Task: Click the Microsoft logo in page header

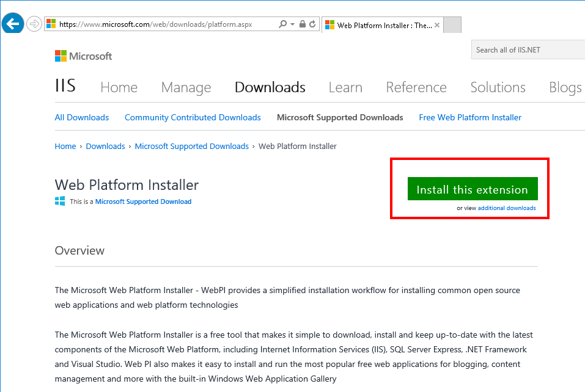Action: (83, 56)
